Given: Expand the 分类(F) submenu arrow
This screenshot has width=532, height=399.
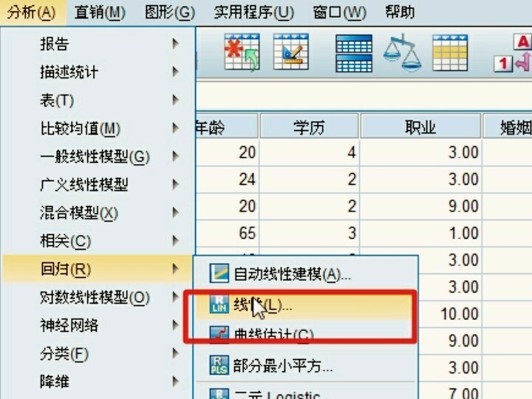Looking at the screenshot, I should coord(175,353).
